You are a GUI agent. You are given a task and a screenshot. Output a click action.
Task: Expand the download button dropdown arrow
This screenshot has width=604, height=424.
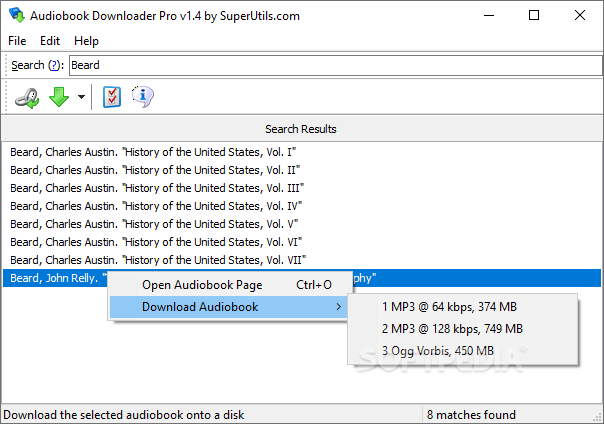[x=81, y=97]
